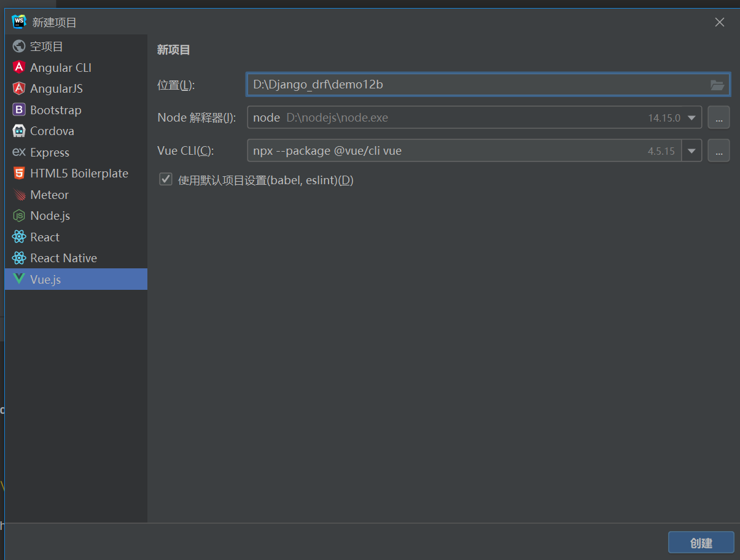Close the 新建项目 dialog
Viewport: 740px width, 560px height.
point(720,22)
